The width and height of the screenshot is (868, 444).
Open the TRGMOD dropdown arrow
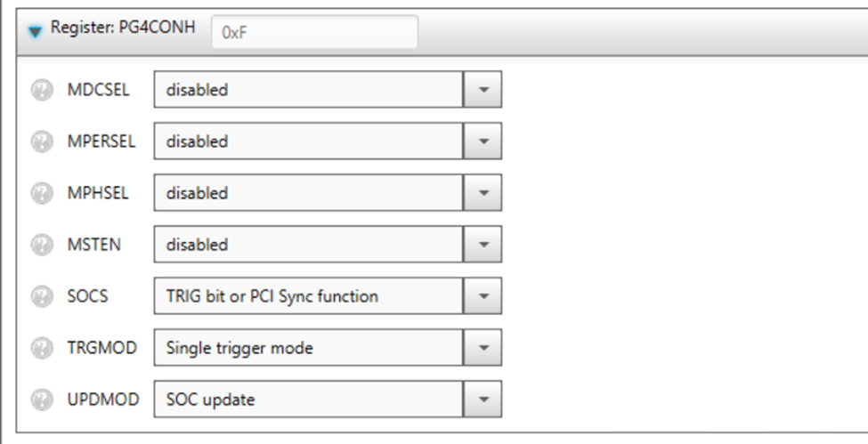483,348
